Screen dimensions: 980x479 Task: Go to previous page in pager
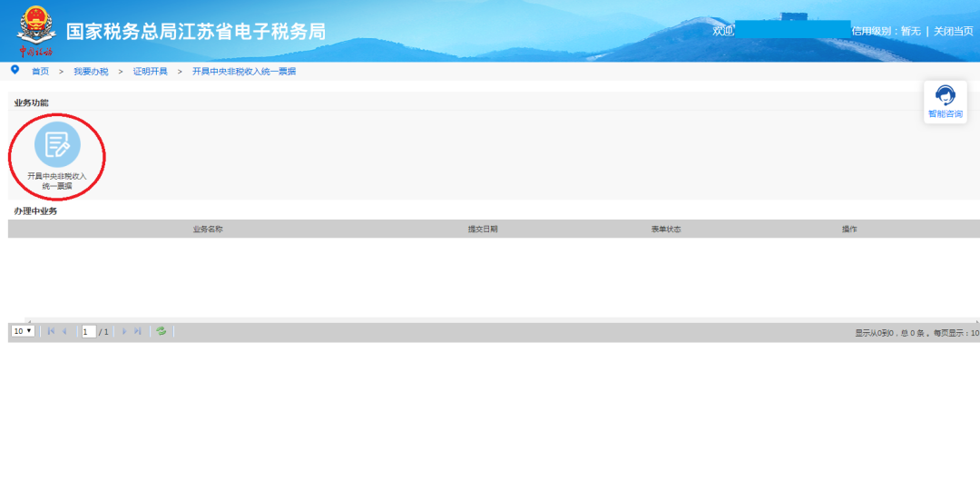tap(64, 331)
